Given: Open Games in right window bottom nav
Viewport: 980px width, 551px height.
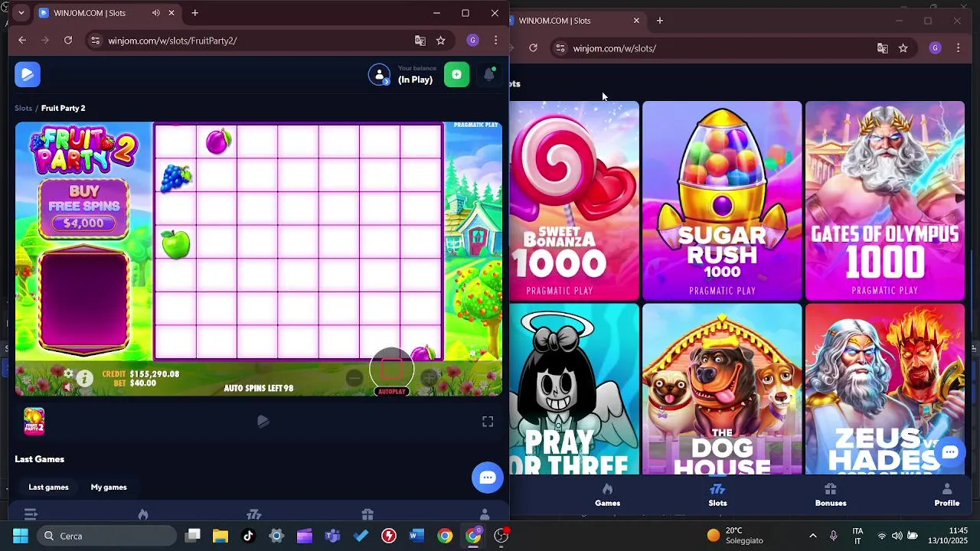Looking at the screenshot, I should point(607,495).
